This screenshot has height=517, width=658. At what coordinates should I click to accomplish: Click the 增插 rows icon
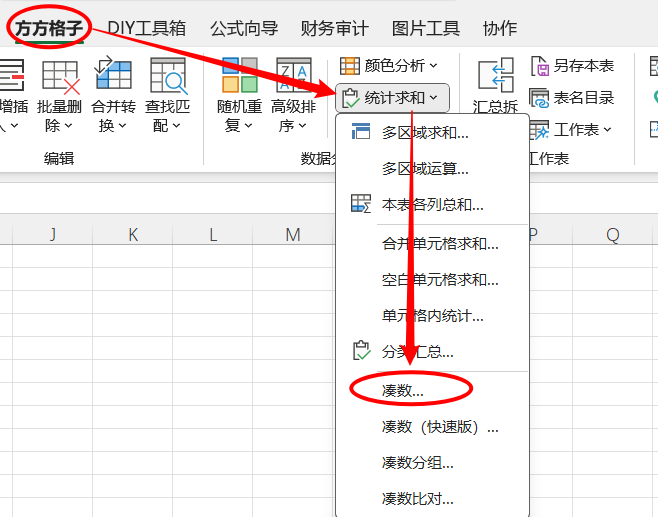tap(12, 75)
